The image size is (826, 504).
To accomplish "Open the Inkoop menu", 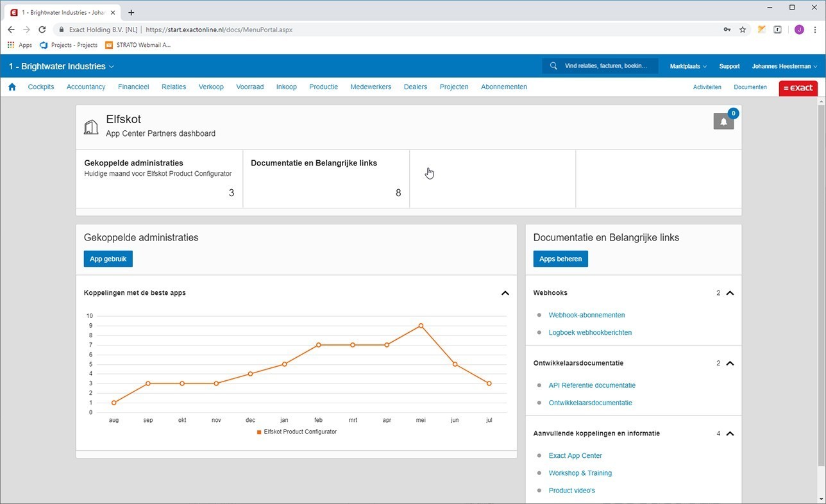I will click(286, 87).
